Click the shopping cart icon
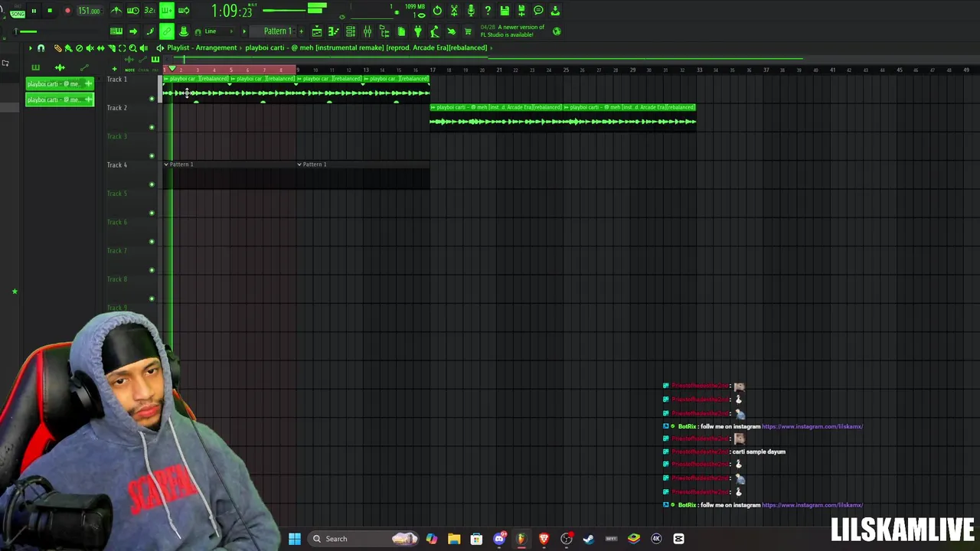 (x=468, y=31)
